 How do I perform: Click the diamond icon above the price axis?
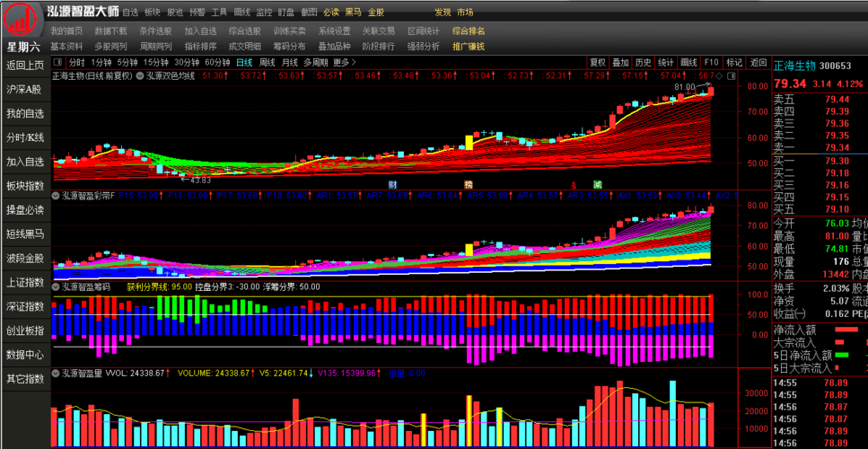720,75
